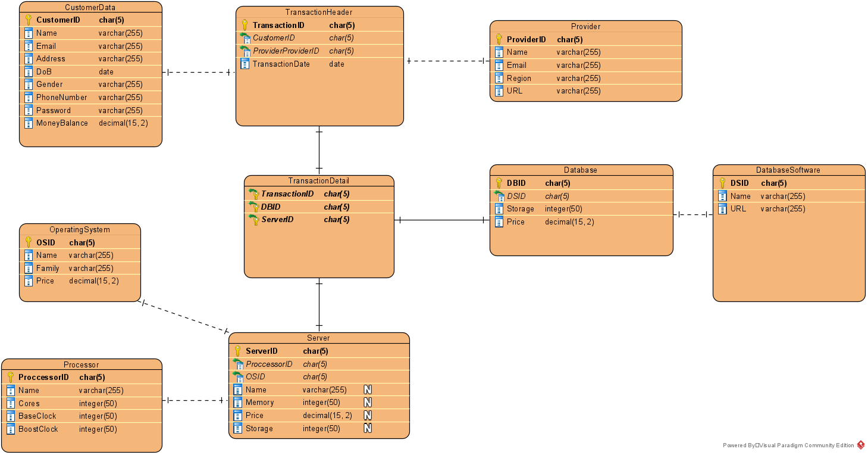The width and height of the screenshot is (868, 455).
Task: Click the Storage column in Database table
Action: (x=581, y=208)
